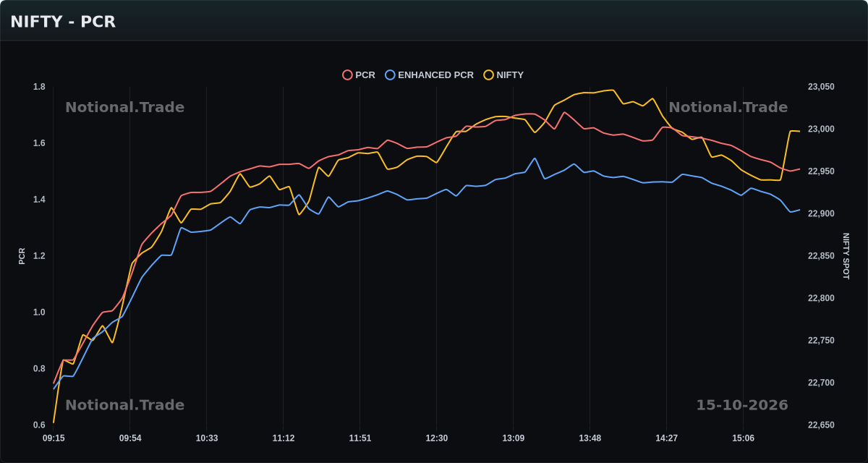Click the 0.8 value on the PCR axis
The height and width of the screenshot is (463, 868).
[39, 369]
